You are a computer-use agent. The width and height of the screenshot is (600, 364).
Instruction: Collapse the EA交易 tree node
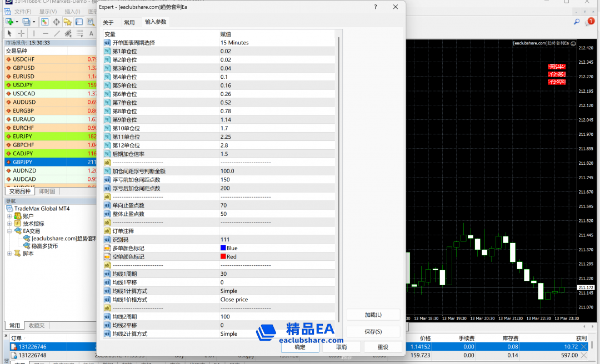(x=9, y=231)
